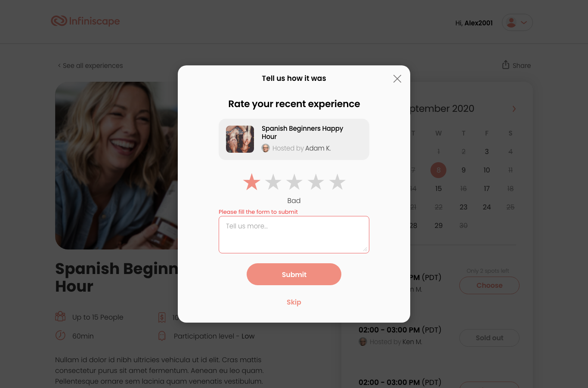Select the third star rating
This screenshot has width=588, height=388.
pos(294,182)
